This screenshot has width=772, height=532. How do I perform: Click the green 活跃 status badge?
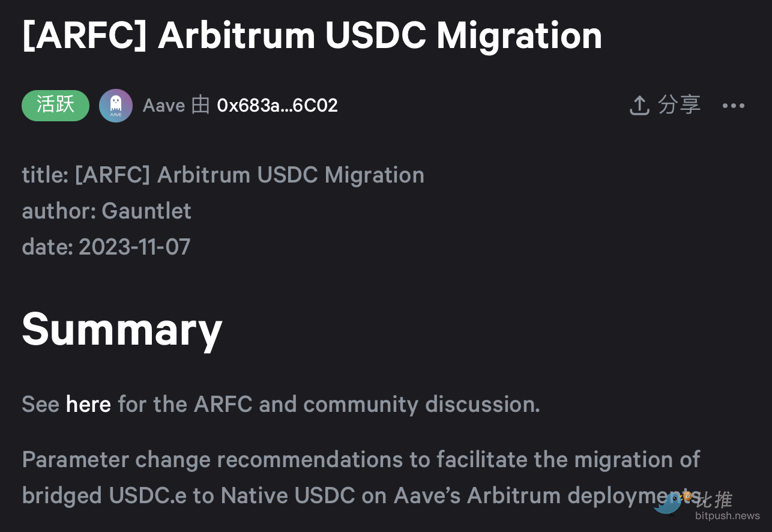[55, 106]
